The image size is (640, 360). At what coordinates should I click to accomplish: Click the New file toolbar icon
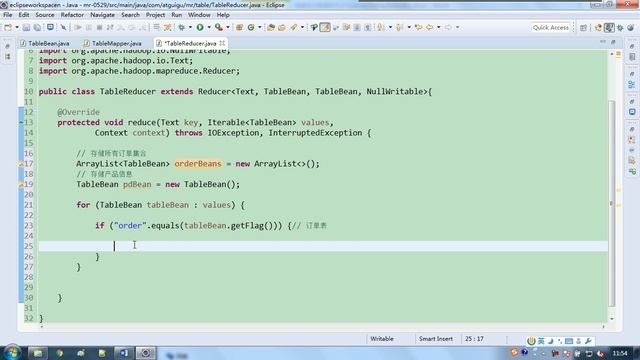pos(8,27)
